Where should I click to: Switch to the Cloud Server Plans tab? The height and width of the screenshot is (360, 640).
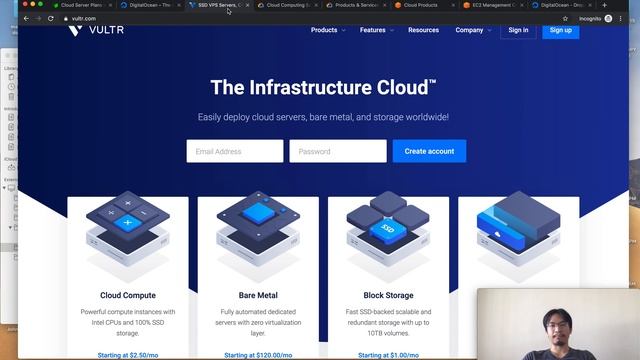[81, 5]
